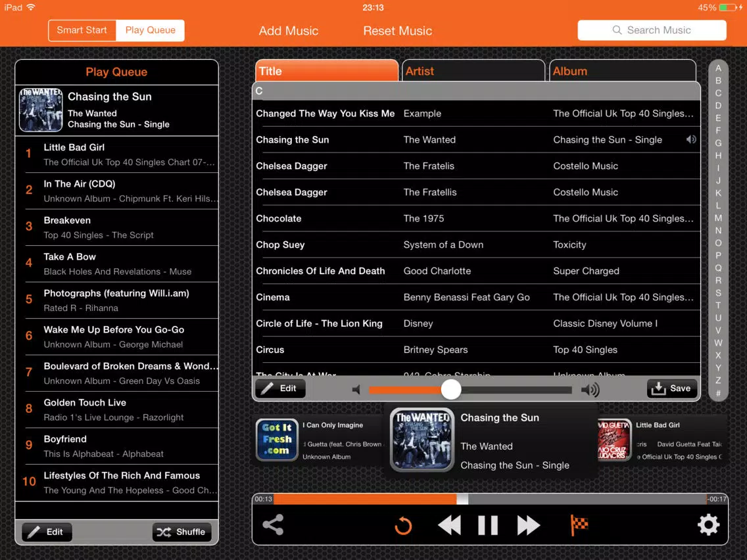
Task: Click the Search Music field
Action: [652, 30]
